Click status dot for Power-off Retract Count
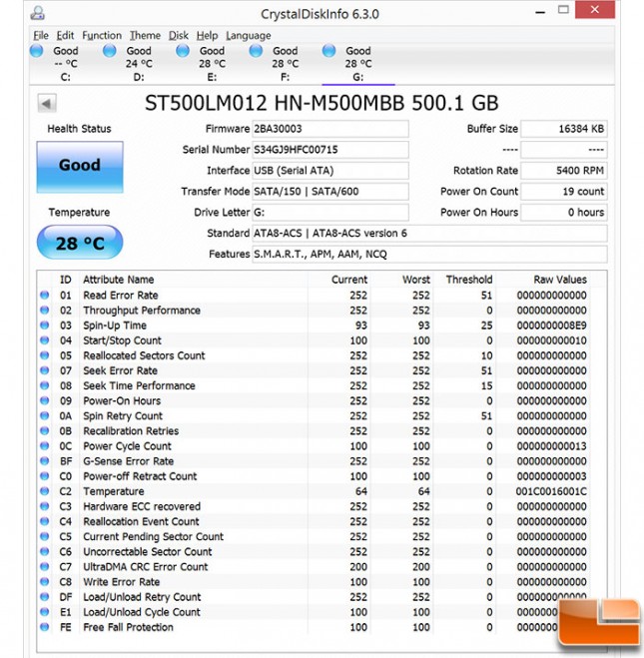The image size is (644, 658). 45,476
